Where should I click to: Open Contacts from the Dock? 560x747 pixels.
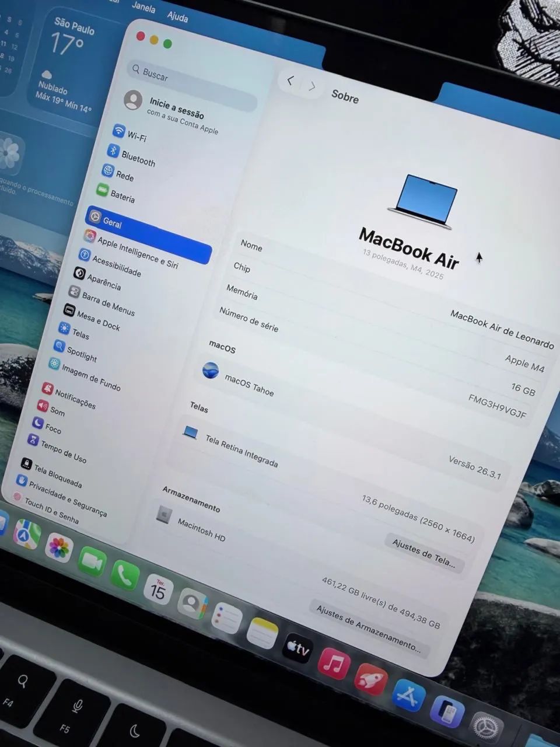pyautogui.click(x=192, y=605)
